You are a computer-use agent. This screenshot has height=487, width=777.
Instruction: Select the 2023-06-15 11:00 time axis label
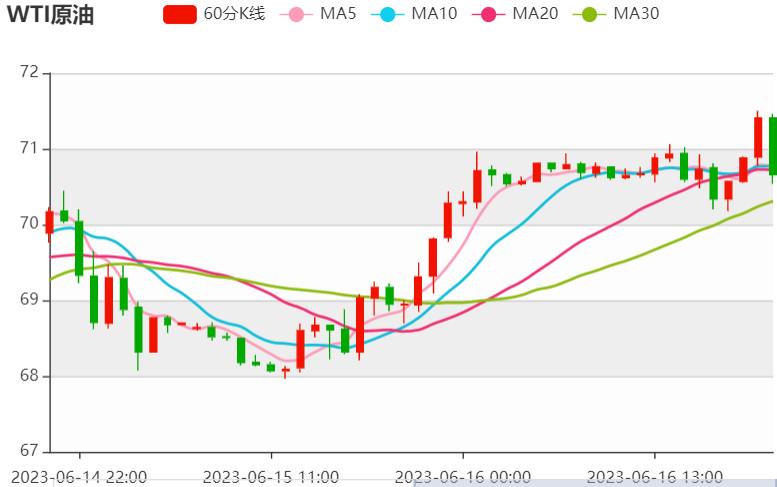pyautogui.click(x=271, y=476)
